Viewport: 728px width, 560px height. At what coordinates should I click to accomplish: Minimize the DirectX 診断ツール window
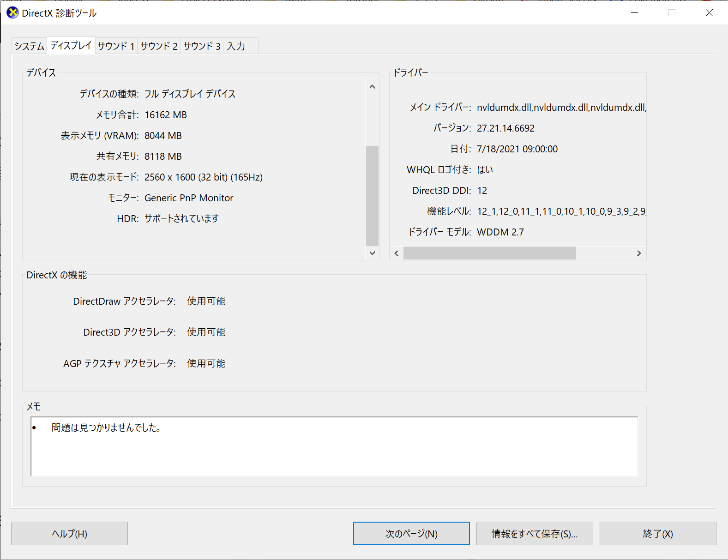click(x=635, y=13)
